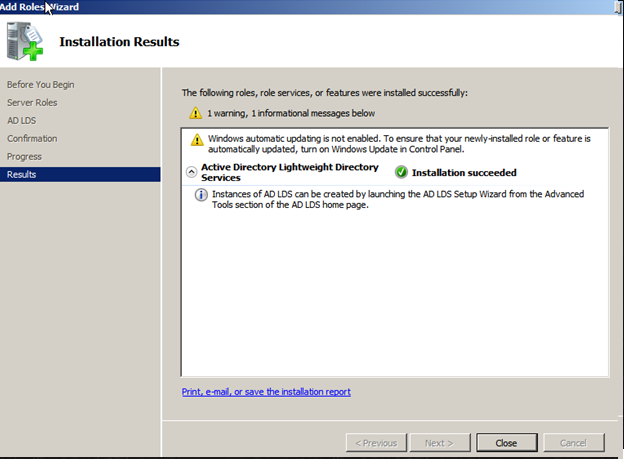Select the Progress step in sidebar
The width and height of the screenshot is (624, 459).
pos(24,156)
